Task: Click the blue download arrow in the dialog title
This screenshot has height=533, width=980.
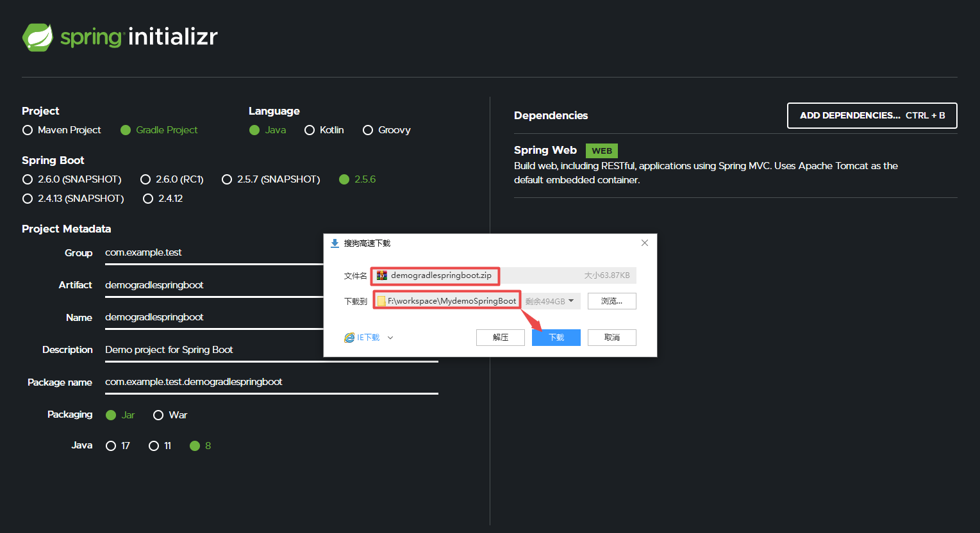Action: (335, 243)
